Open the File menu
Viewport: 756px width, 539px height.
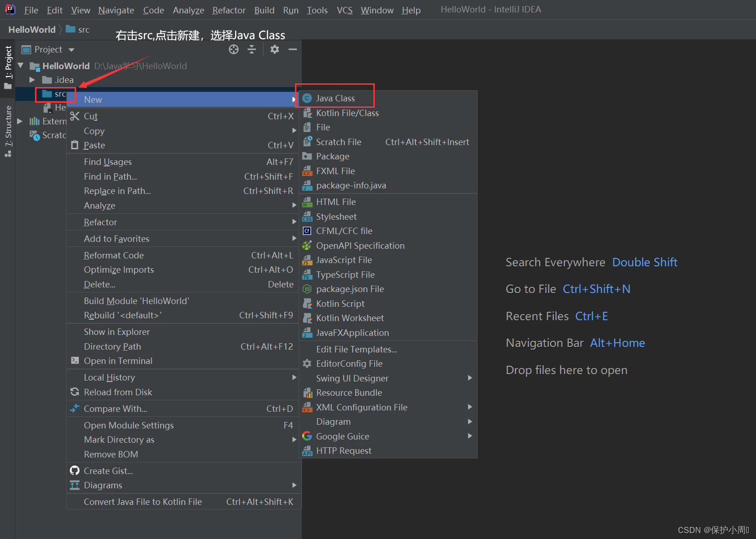click(31, 10)
